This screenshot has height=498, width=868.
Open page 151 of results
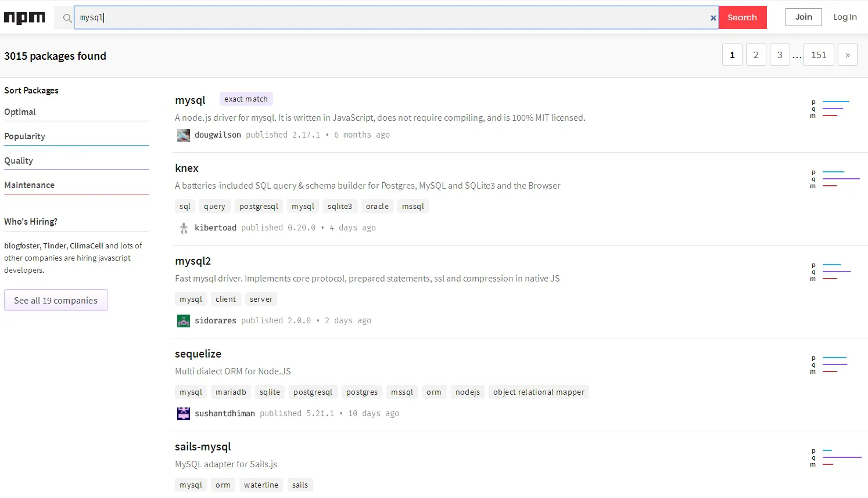[x=819, y=54]
